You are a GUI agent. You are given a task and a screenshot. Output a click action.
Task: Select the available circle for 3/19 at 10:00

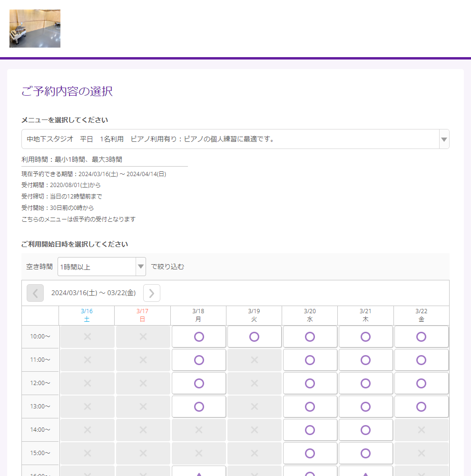pyautogui.click(x=254, y=337)
